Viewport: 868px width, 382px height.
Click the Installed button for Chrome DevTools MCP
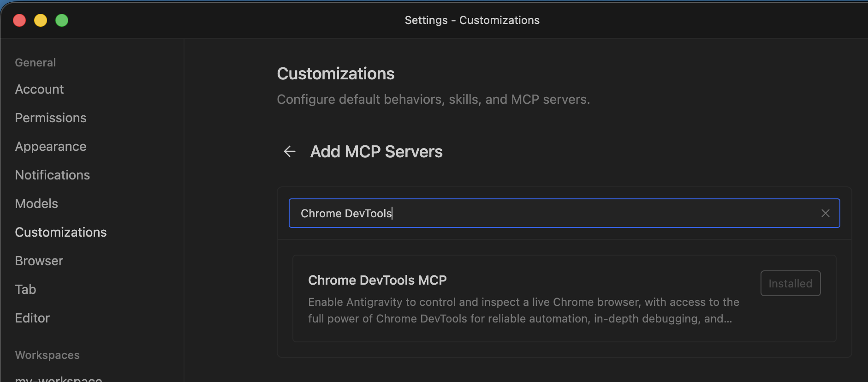click(790, 283)
